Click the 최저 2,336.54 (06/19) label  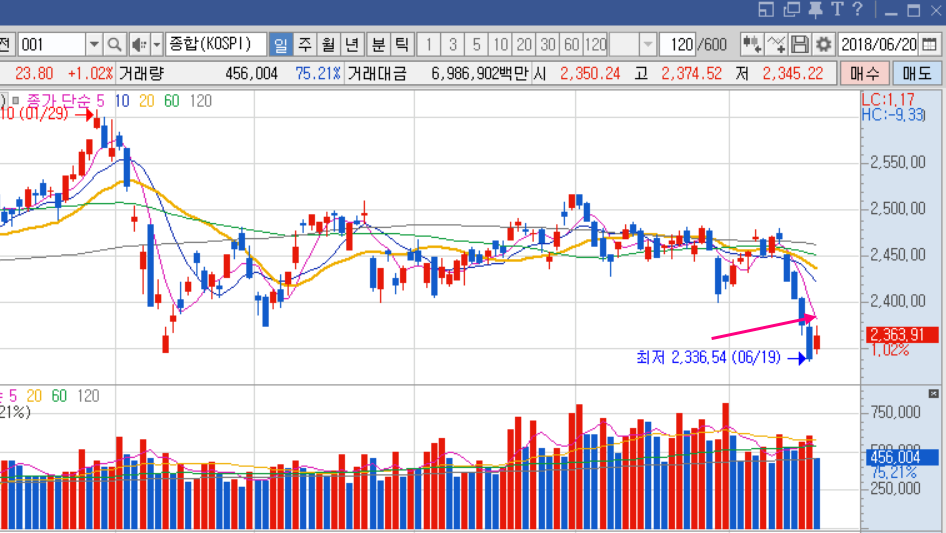pyautogui.click(x=708, y=357)
